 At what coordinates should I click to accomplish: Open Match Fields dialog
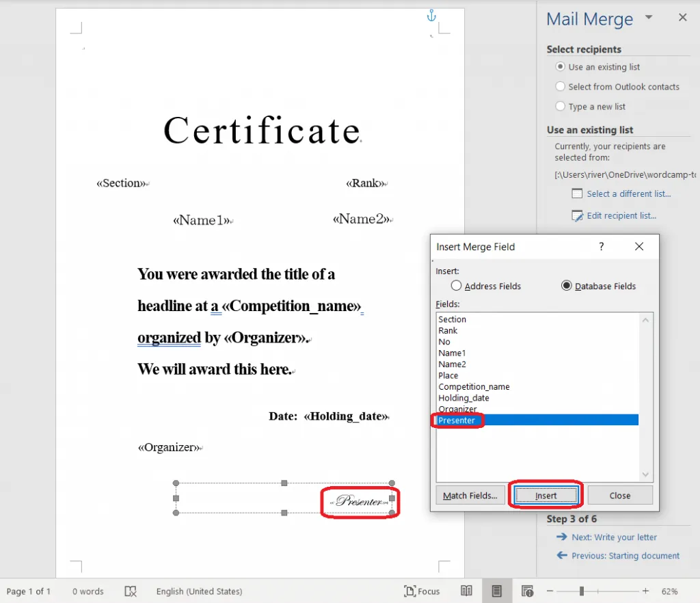470,496
